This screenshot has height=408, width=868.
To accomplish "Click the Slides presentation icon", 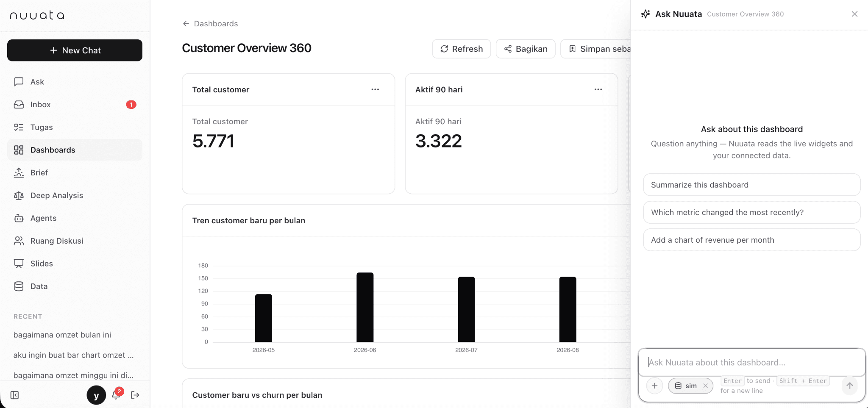I will point(19,264).
